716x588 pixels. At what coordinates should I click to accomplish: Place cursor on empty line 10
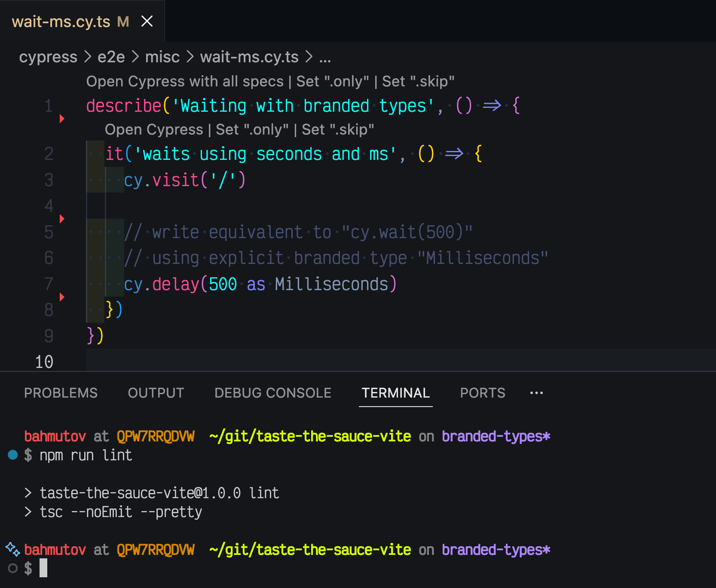tap(258, 361)
